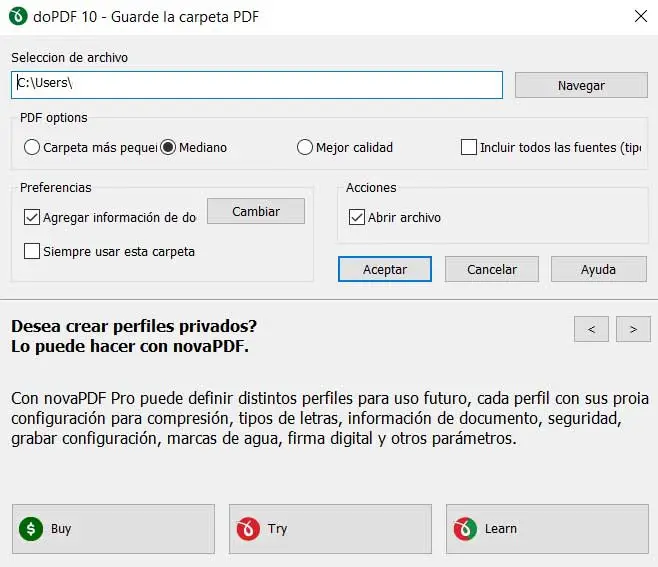
Task: Click the 'Preferencias' group label
Action: tap(56, 188)
